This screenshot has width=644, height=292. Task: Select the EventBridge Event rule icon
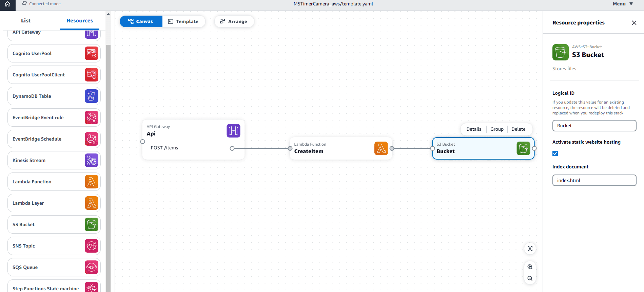point(92,117)
